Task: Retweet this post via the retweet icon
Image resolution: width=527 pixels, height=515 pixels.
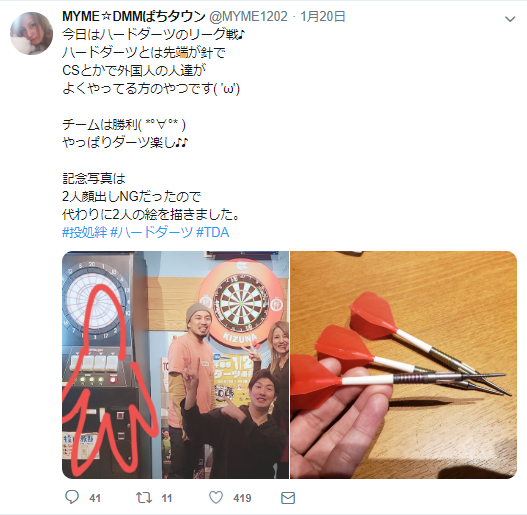Action: pyautogui.click(x=144, y=498)
